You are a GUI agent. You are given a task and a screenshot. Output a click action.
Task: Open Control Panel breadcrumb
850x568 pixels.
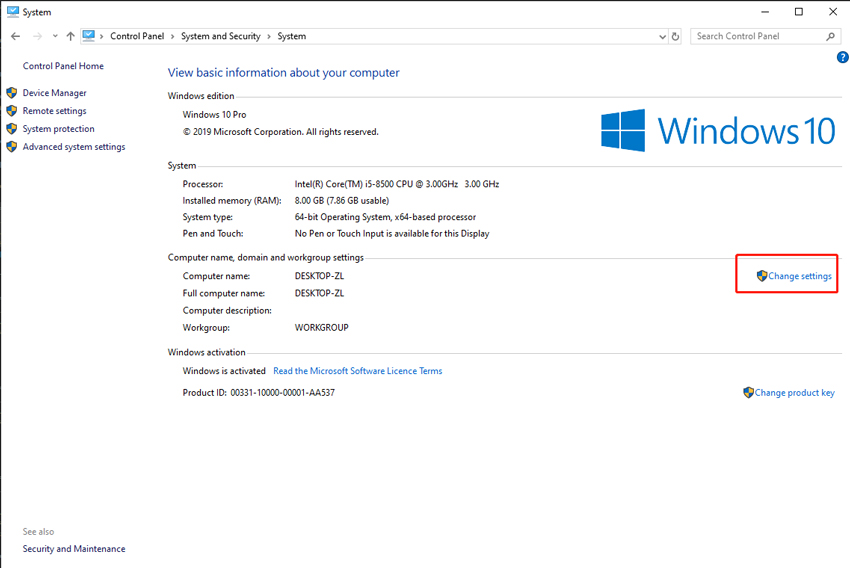click(137, 36)
